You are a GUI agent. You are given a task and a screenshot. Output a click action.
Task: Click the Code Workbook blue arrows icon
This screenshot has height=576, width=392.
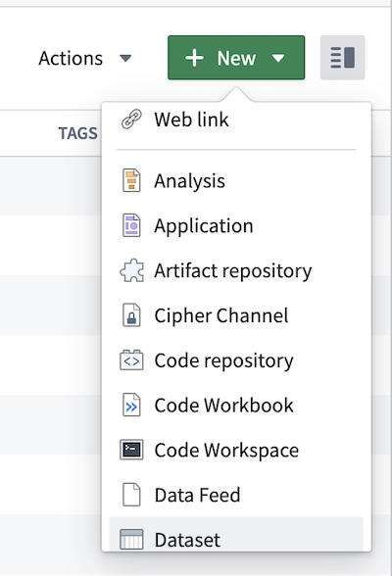click(131, 405)
